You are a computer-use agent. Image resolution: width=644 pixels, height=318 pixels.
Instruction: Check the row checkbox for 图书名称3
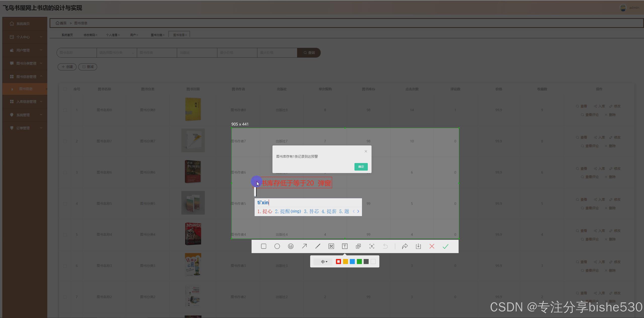coord(65,266)
